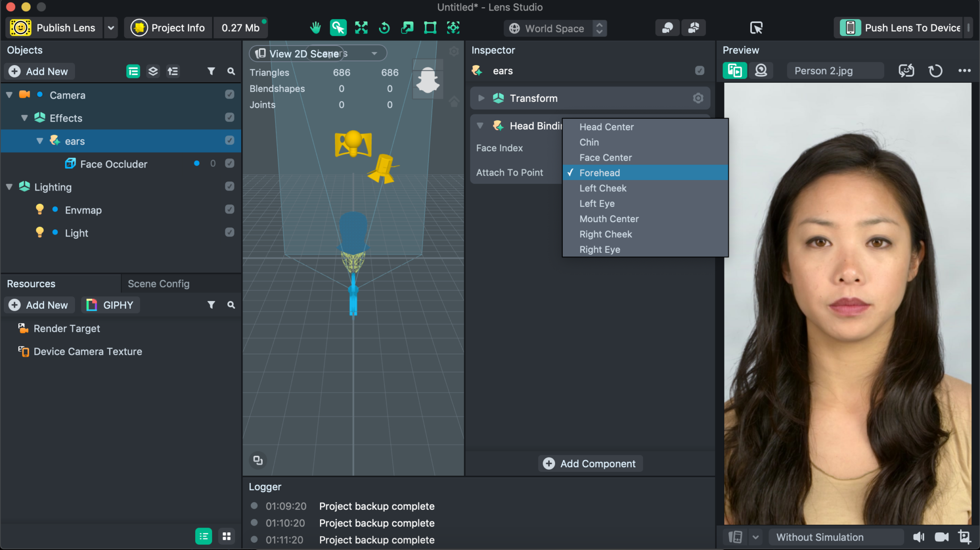
Task: Click the reset Preview icon
Action: (x=935, y=70)
